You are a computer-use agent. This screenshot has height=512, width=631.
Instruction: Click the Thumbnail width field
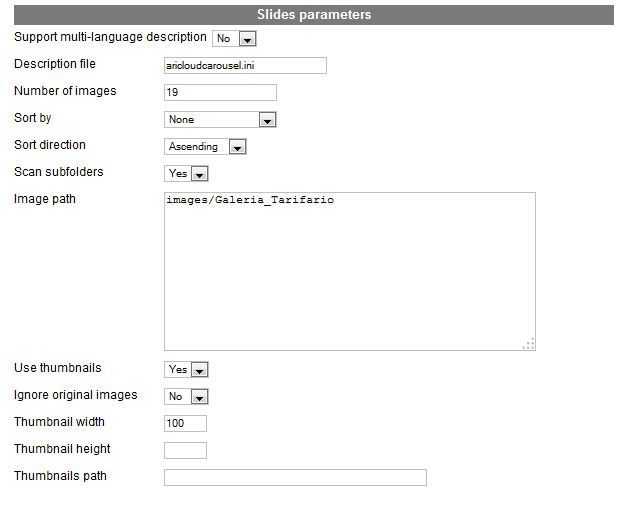click(x=185, y=423)
